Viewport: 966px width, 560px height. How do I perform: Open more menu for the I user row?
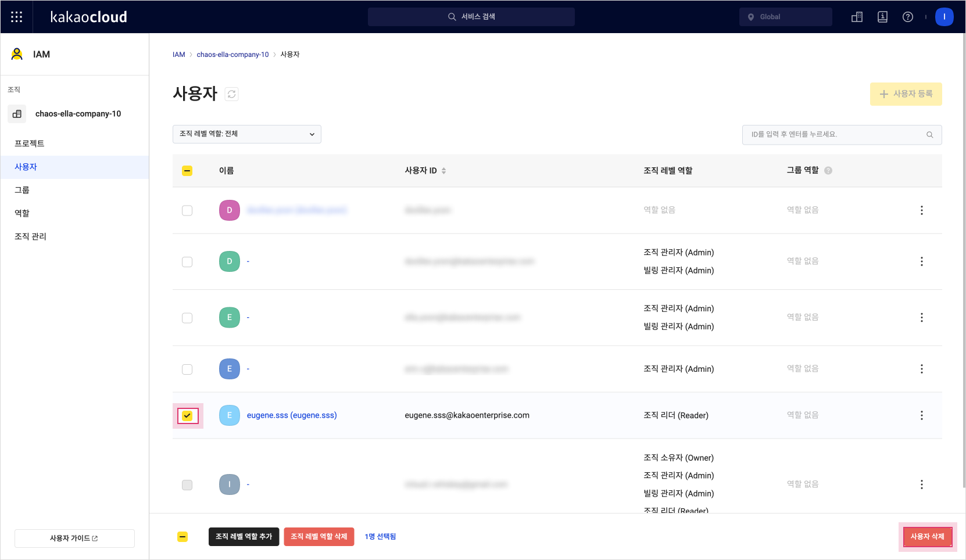point(922,484)
